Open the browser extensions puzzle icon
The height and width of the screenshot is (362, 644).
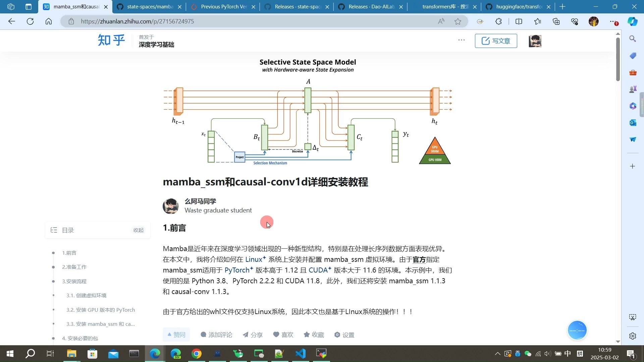point(499,21)
